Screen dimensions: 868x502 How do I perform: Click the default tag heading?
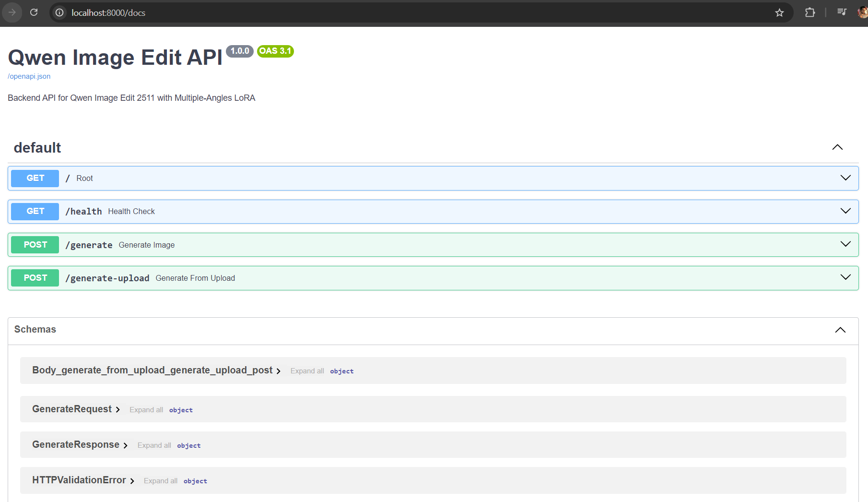click(37, 148)
